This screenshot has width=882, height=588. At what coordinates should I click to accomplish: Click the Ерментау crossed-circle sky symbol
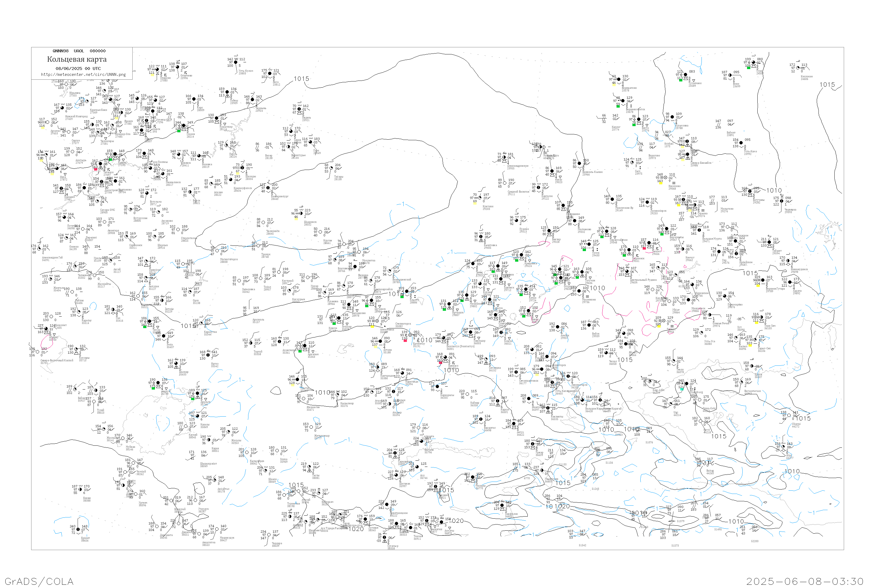pyautogui.click(x=411, y=335)
